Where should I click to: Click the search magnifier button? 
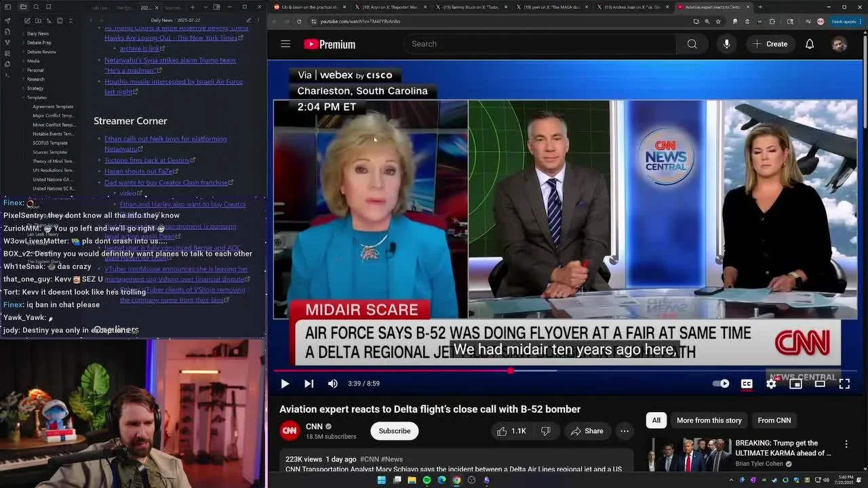(x=692, y=44)
